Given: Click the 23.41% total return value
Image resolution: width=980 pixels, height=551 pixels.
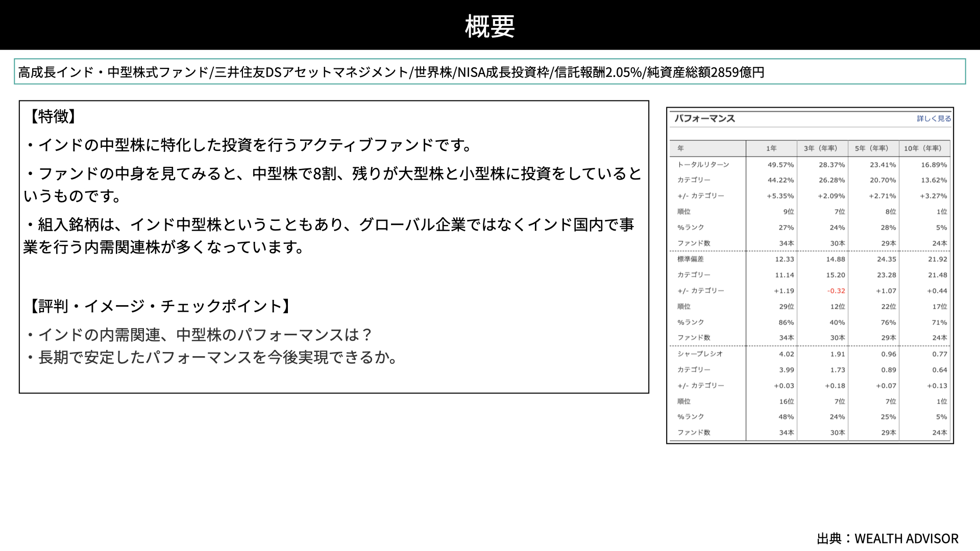Looking at the screenshot, I should 883,165.
